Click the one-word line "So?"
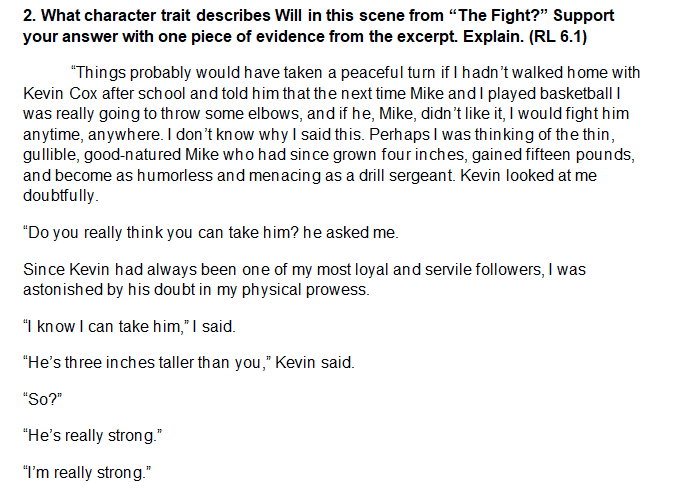Image resolution: width=691 pixels, height=503 pixels. coord(42,399)
